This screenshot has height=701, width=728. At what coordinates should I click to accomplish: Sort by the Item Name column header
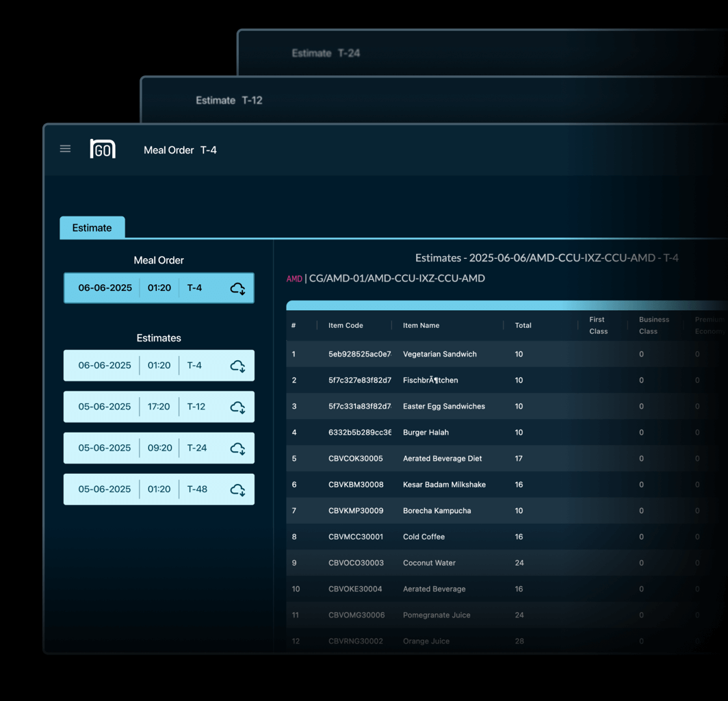tap(421, 325)
